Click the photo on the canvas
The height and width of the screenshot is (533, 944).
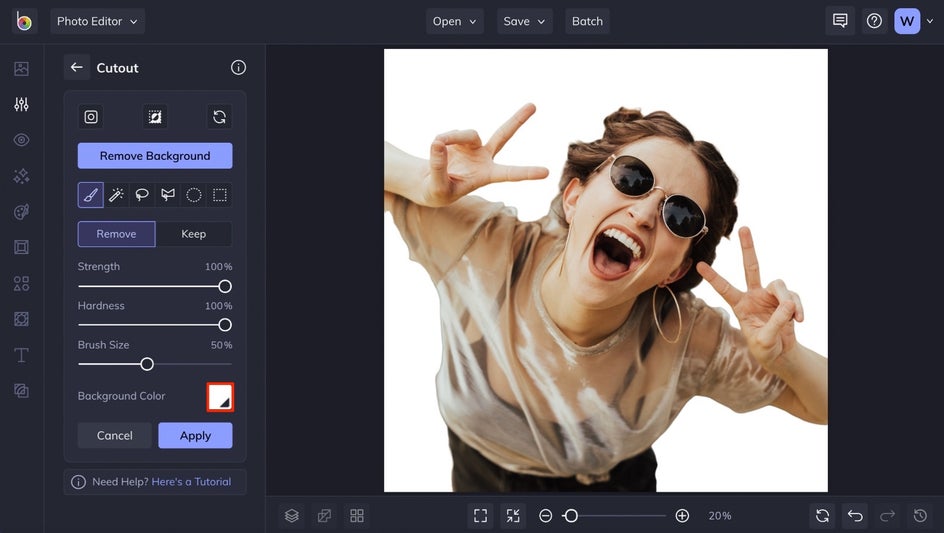click(x=606, y=270)
